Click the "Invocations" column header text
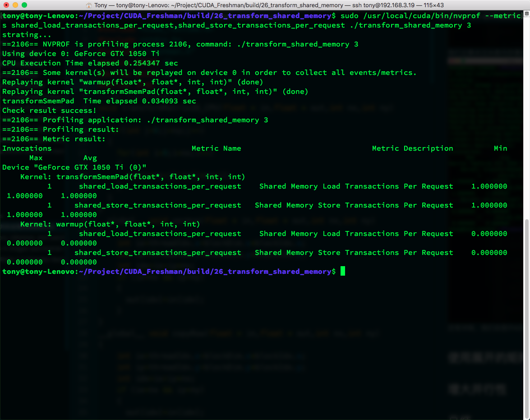Screen dimensions: 530x420 click(x=27, y=148)
